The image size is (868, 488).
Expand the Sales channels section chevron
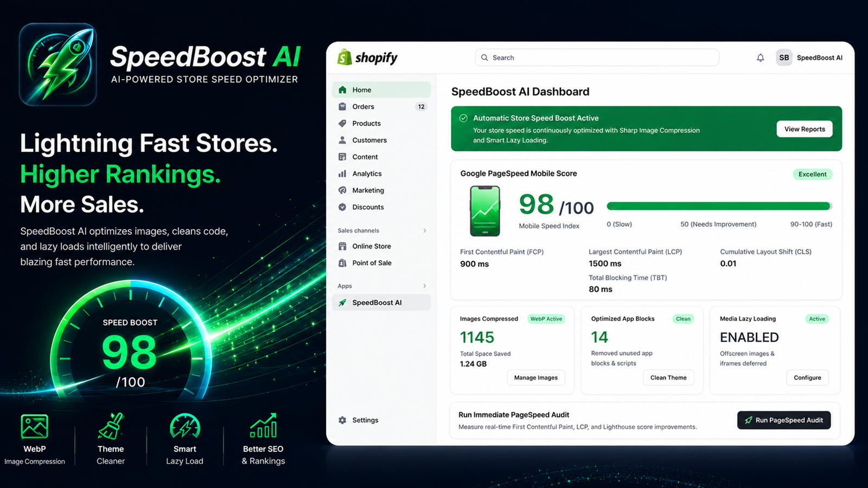(425, 230)
